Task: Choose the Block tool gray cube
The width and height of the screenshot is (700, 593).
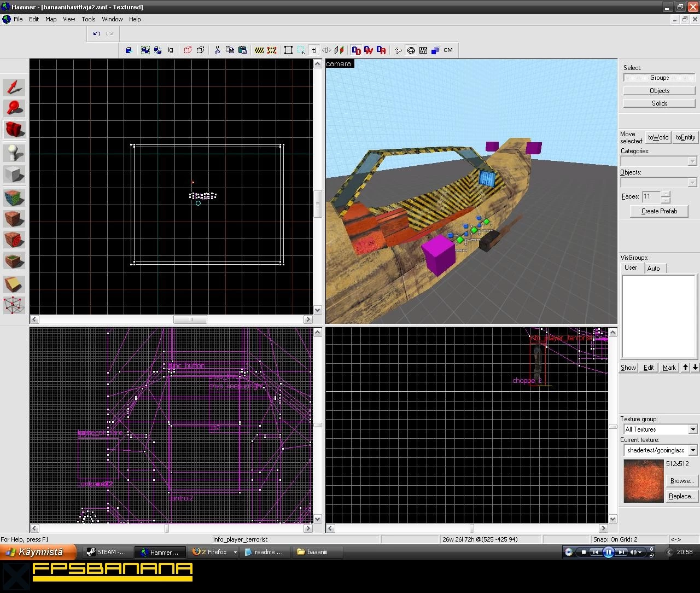Action: pos(14,175)
